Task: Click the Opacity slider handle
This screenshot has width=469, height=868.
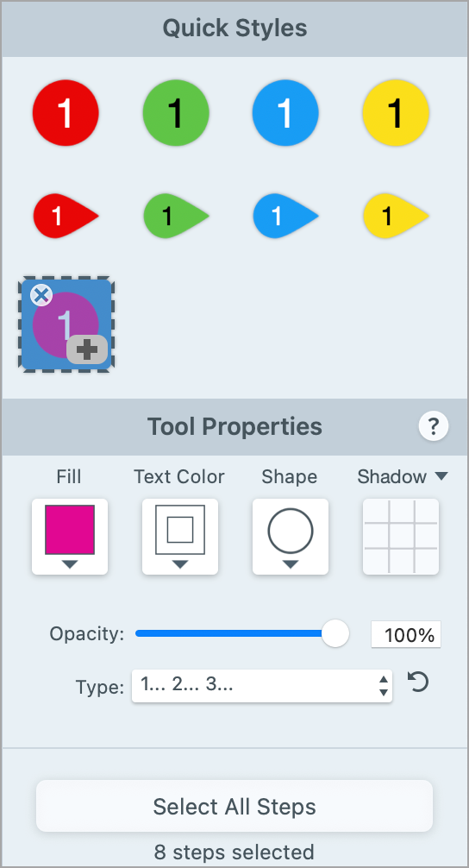Action: [335, 633]
